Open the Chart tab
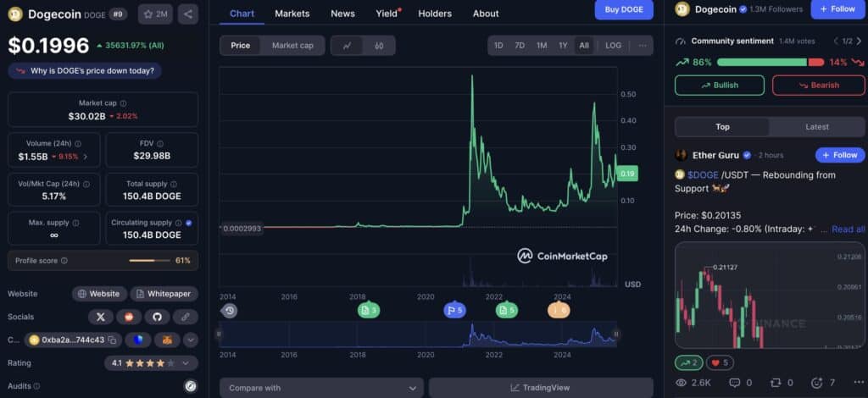 pos(242,14)
